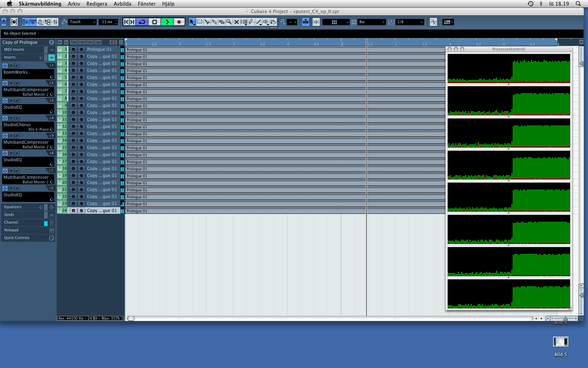Image resolution: width=588 pixels, height=368 pixels.
Task: Select the Draw pencil tool
Action: click(x=251, y=22)
